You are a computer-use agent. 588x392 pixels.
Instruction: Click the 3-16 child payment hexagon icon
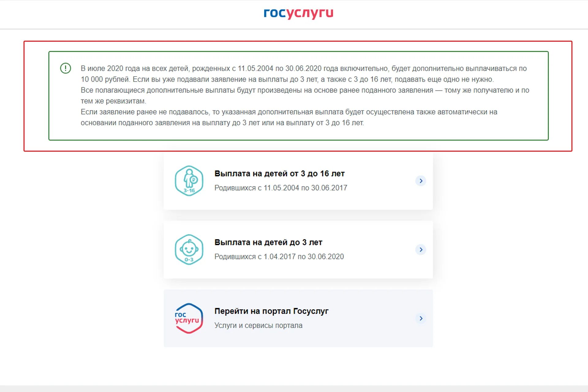point(189,181)
